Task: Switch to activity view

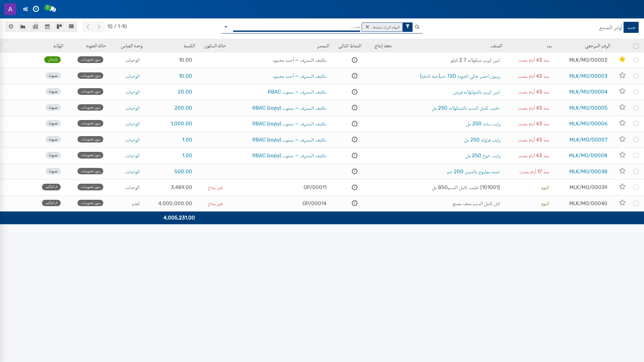Action: (x=11, y=26)
